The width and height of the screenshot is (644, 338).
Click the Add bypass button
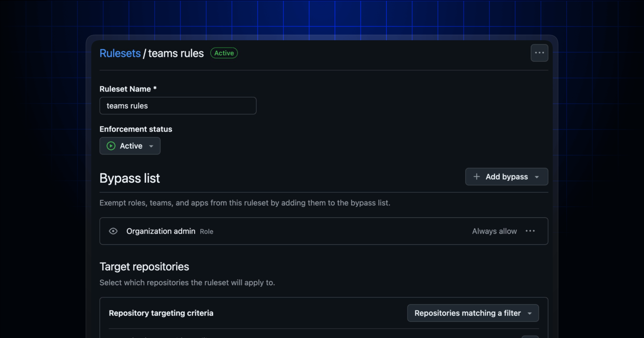tap(506, 177)
